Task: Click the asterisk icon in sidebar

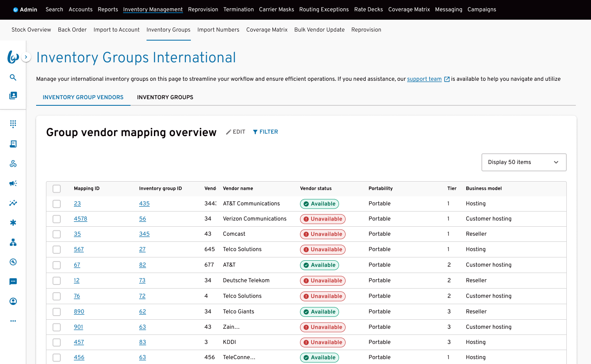Action: click(13, 223)
